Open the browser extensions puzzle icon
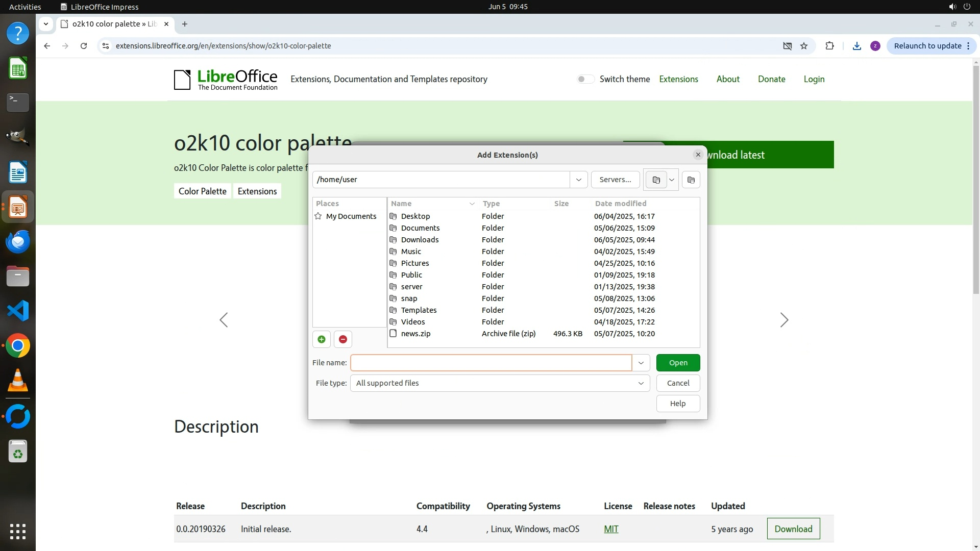The height and width of the screenshot is (551, 980). (x=829, y=46)
